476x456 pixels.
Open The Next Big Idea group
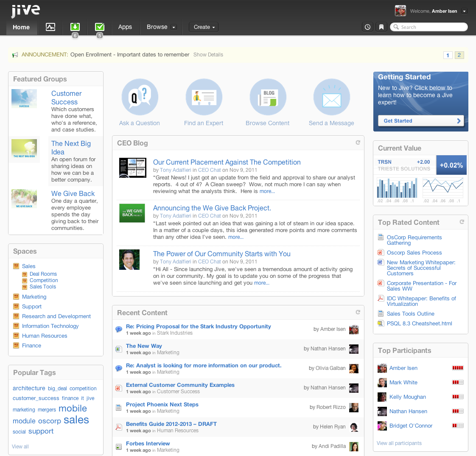pos(71,148)
